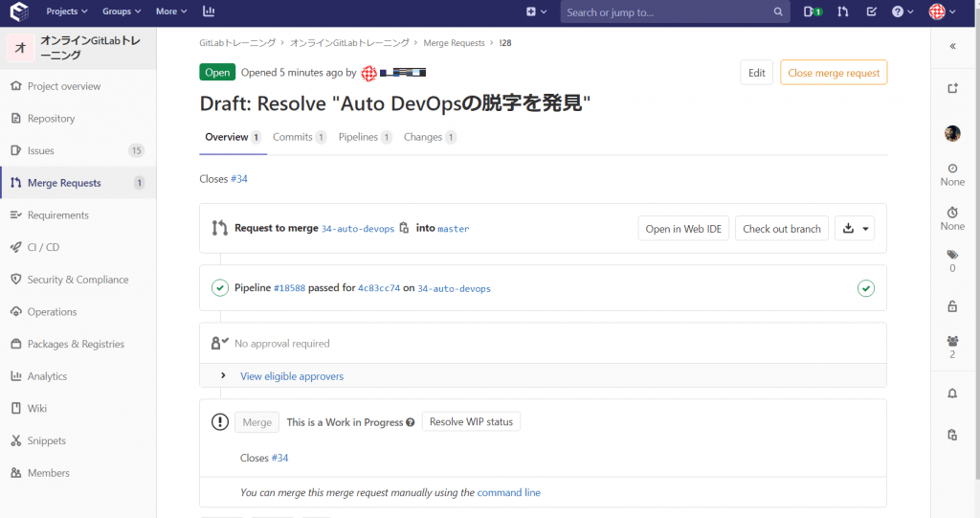Open the CI / CD section

pyautogui.click(x=43, y=247)
